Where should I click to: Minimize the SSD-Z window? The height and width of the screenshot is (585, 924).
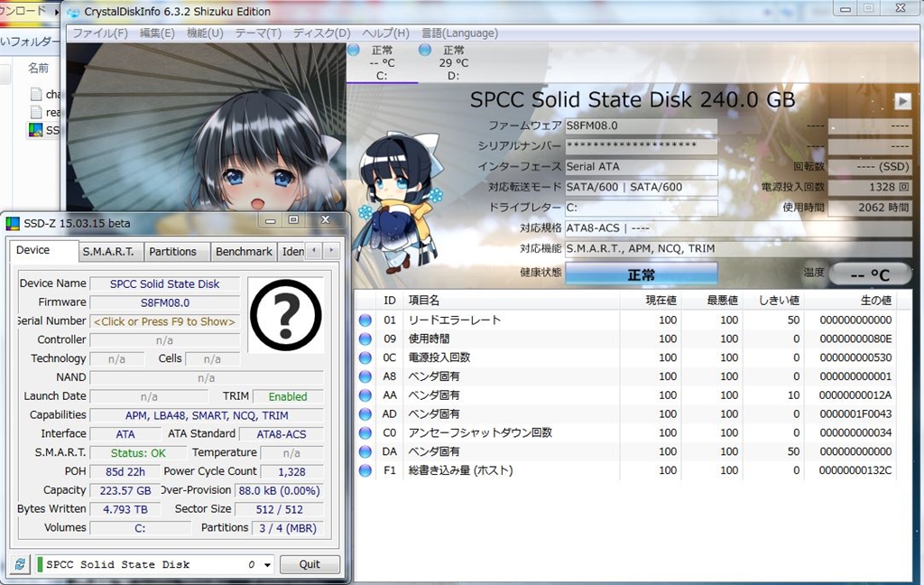(271, 220)
